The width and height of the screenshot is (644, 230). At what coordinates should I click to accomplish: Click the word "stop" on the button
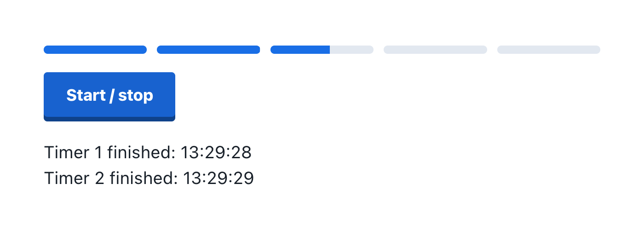click(x=136, y=96)
